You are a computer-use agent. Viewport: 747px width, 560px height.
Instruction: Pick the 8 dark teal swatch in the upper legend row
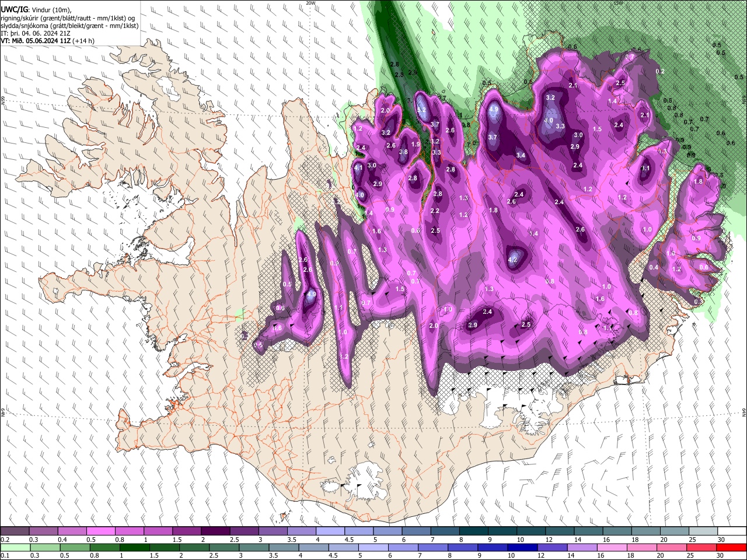[473, 531]
